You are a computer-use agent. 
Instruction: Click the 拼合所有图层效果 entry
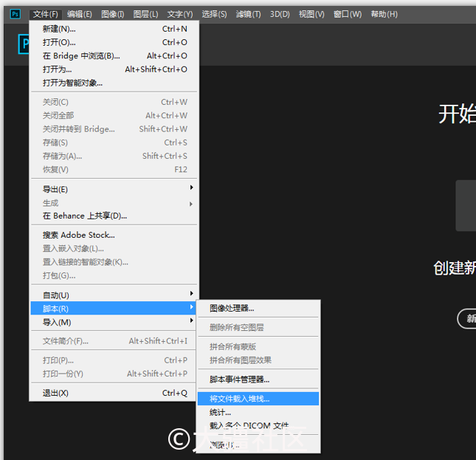[x=258, y=360]
